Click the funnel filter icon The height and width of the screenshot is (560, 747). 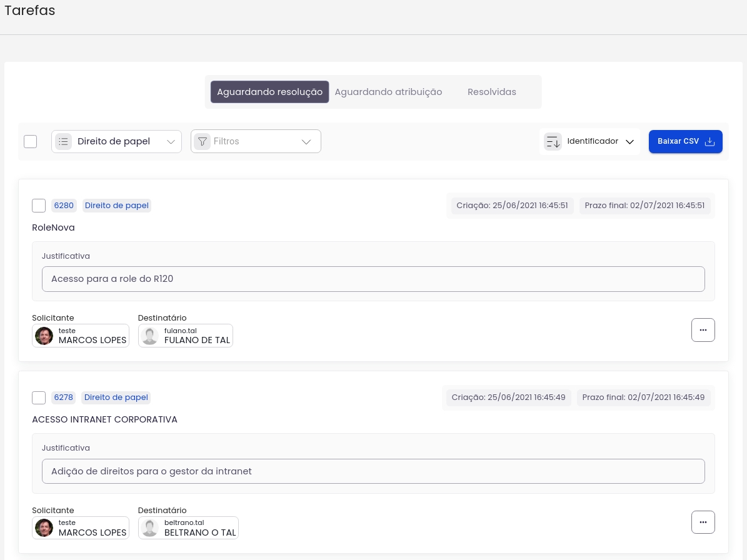tap(202, 142)
